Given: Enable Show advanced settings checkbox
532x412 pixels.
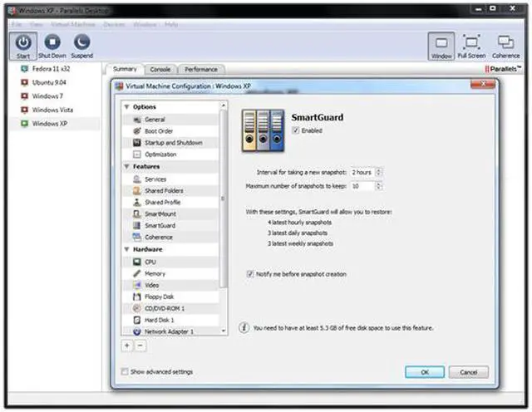Looking at the screenshot, I should 125,371.
